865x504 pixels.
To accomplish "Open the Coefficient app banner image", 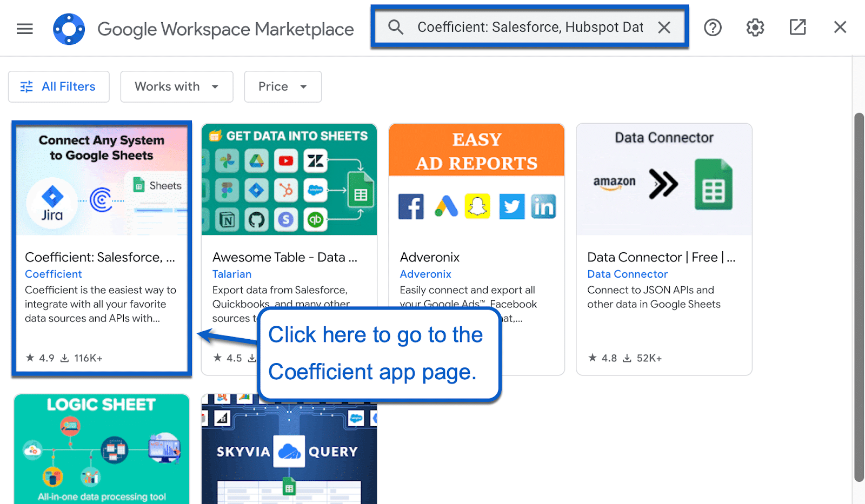I will [x=102, y=180].
